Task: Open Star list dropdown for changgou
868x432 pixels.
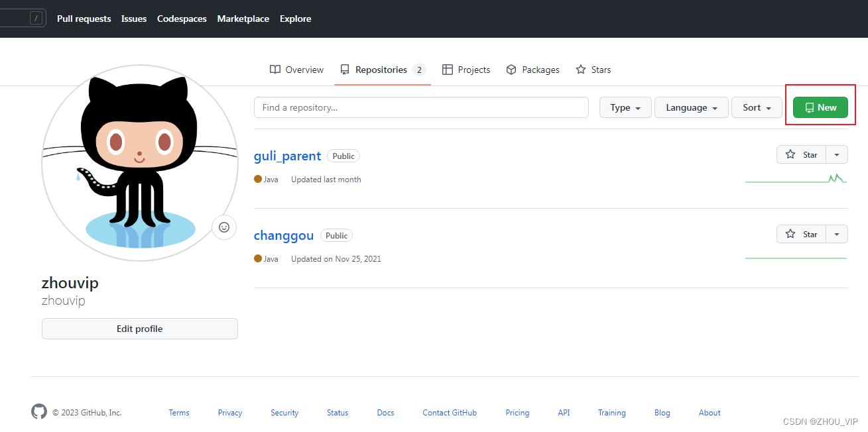Action: (x=837, y=234)
